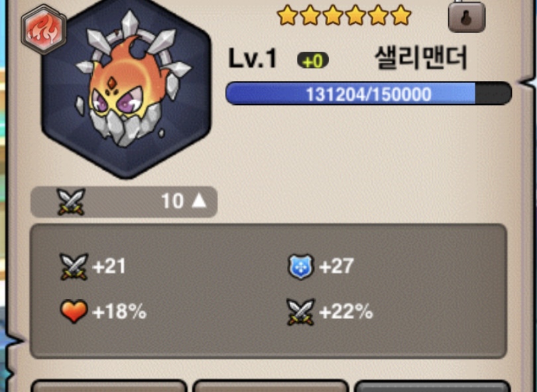Click the first gold star rating
This screenshot has width=537, height=392.
pos(287,15)
